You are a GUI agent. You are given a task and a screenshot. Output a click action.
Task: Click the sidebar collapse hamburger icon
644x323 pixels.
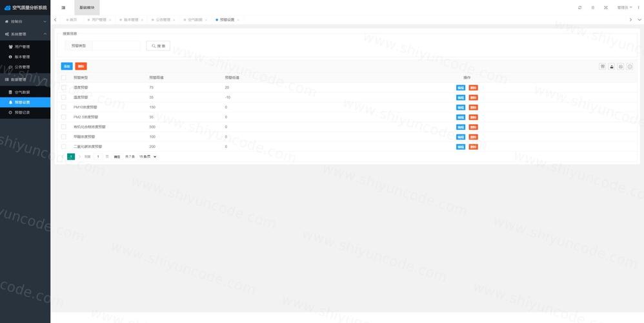[x=63, y=7]
